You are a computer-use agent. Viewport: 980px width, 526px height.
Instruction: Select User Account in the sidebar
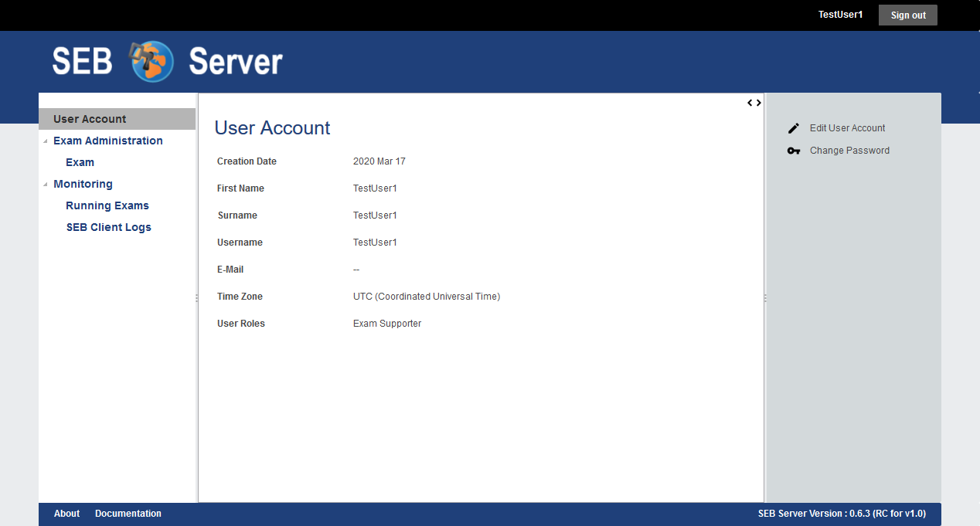90,119
